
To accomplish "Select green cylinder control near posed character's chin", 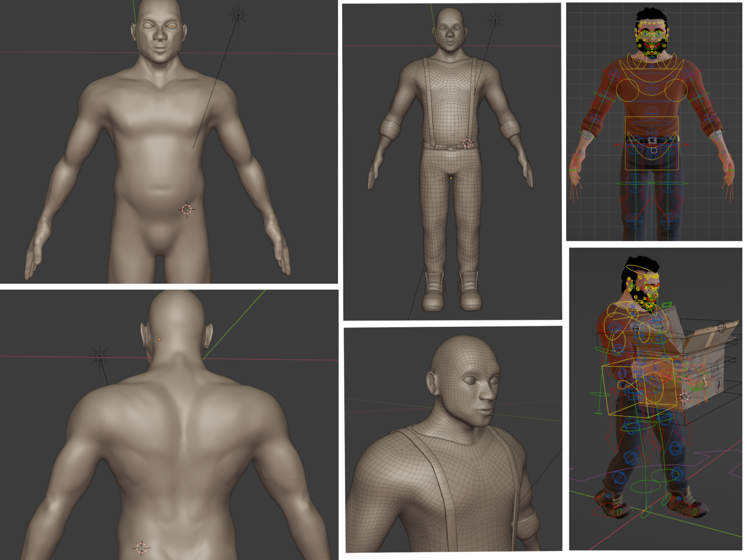I will [667, 305].
